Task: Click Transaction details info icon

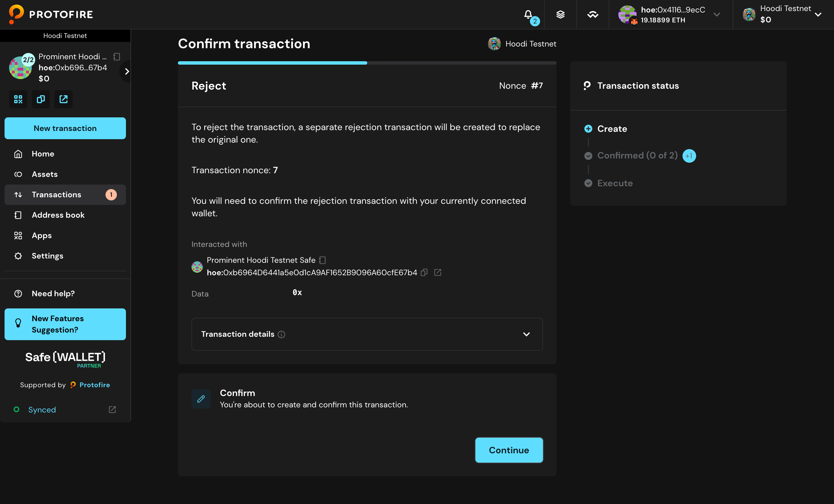Action: coord(281,334)
